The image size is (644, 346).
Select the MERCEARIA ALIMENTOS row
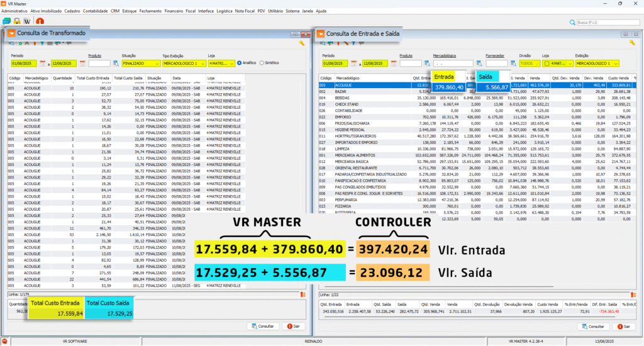pyautogui.click(x=477, y=155)
